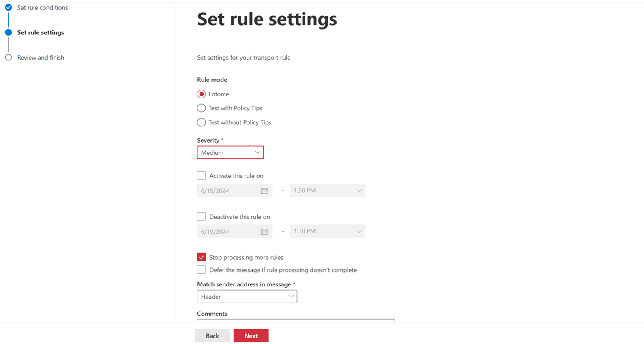Open the calendar picker for the deactivation date
Screen dimensions: 644x344
pyautogui.click(x=264, y=231)
